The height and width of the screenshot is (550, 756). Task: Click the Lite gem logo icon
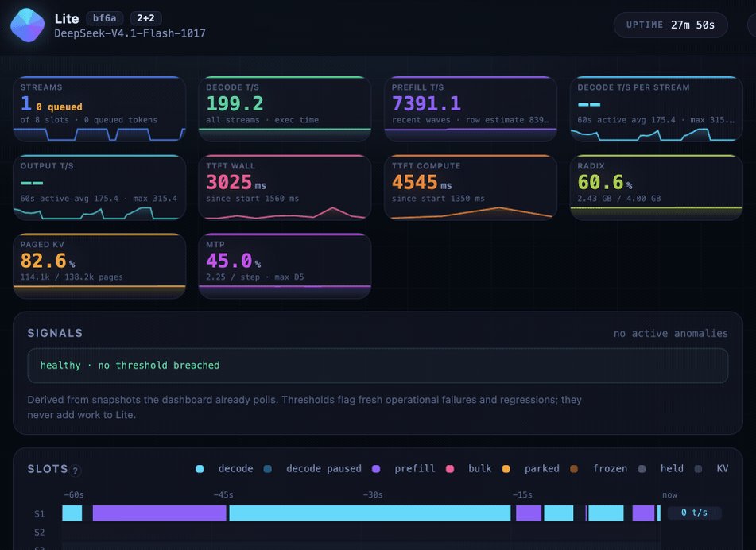click(x=28, y=25)
